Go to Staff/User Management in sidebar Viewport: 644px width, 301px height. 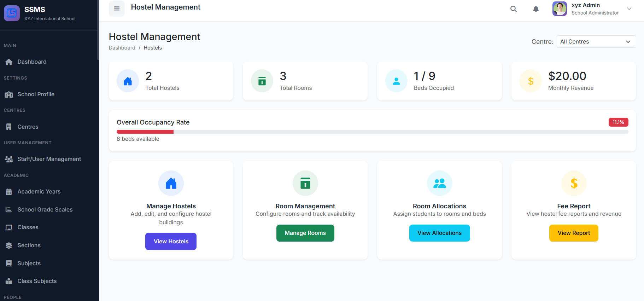(49, 159)
